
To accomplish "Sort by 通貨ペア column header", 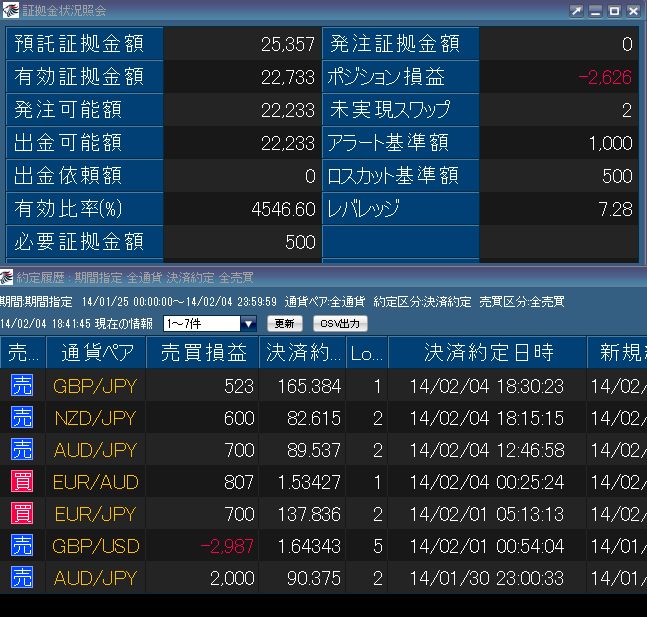I will click(x=97, y=352).
